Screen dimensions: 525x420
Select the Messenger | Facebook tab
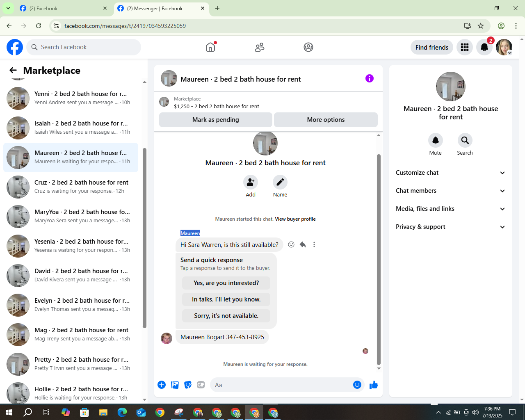point(161,8)
